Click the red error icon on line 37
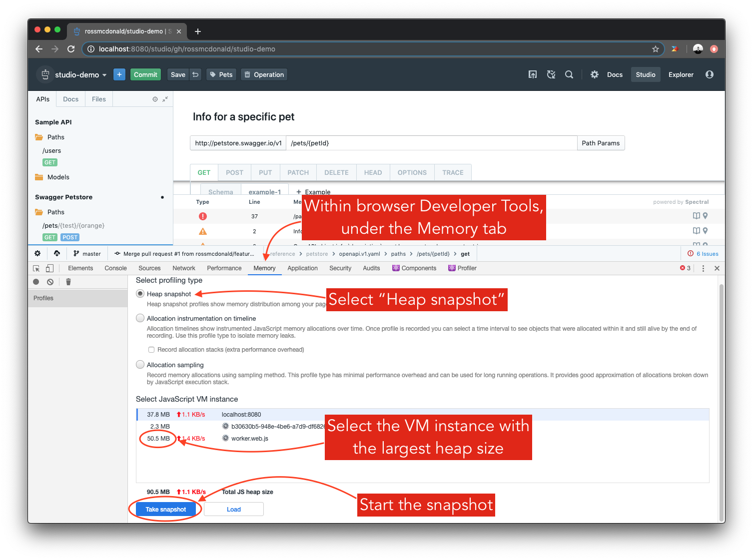753x560 pixels. tap(203, 216)
